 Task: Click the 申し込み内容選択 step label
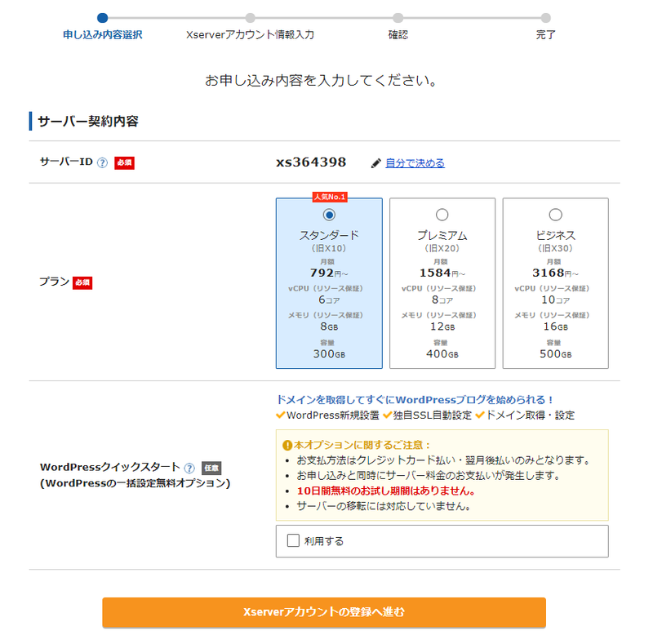point(103,34)
